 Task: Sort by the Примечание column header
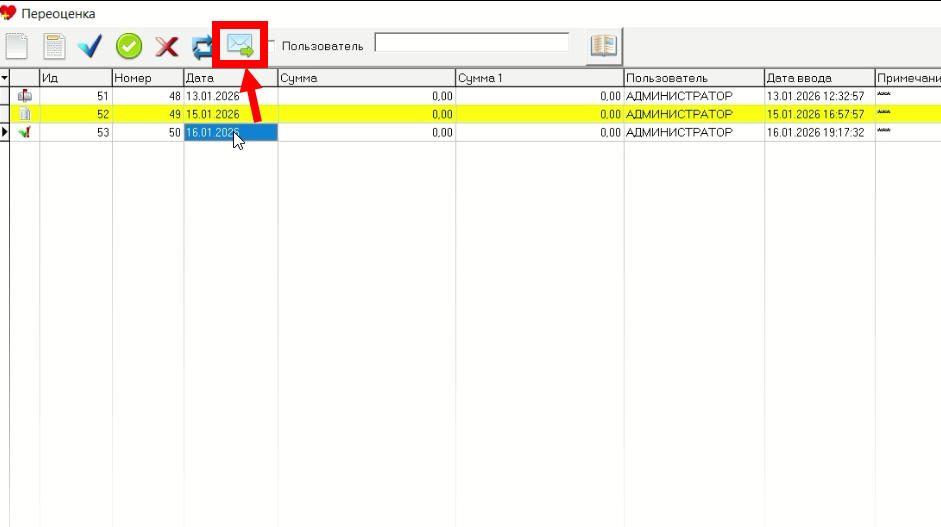click(x=908, y=78)
